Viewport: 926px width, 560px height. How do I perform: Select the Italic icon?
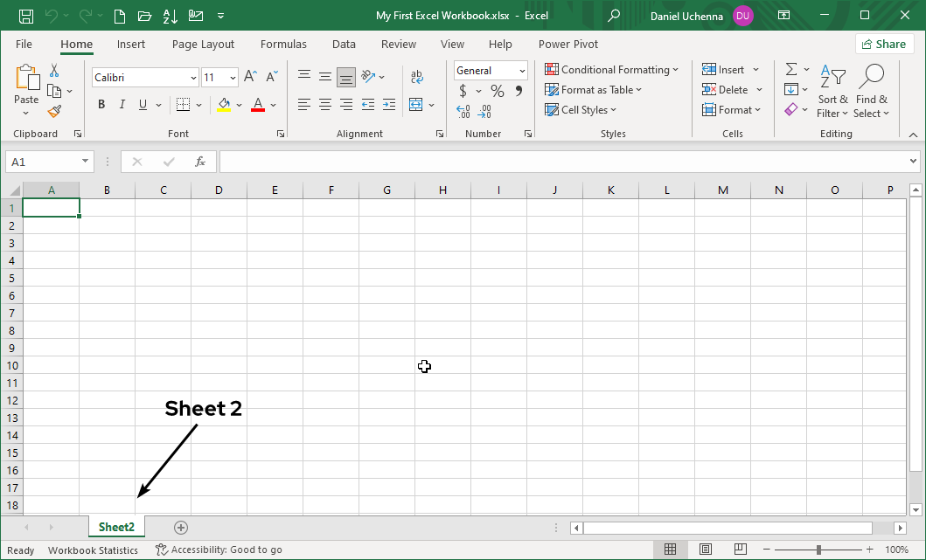tap(122, 104)
